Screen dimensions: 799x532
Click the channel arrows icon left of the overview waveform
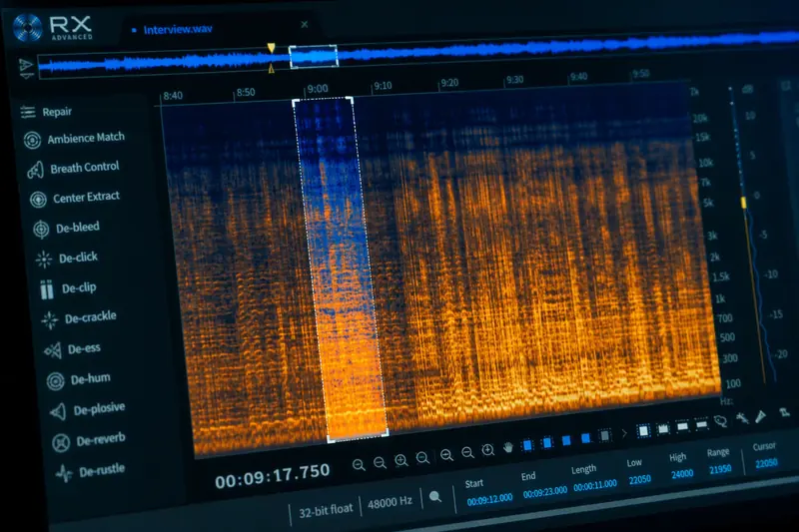click(x=26, y=69)
